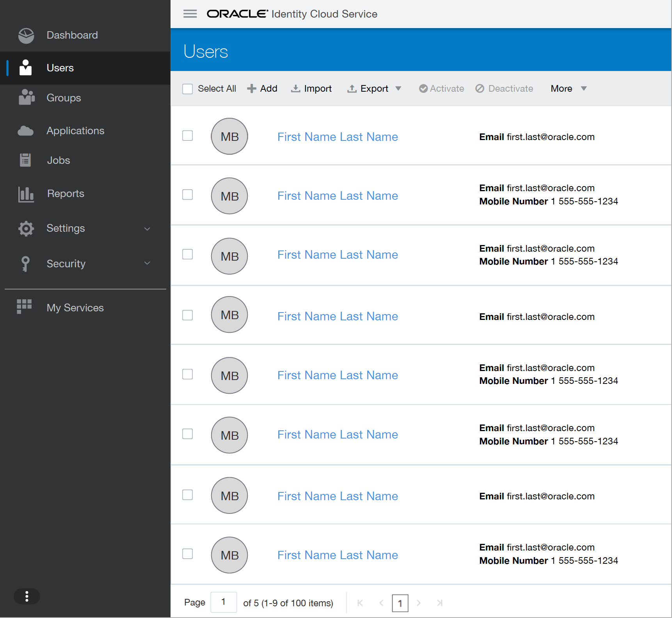Click the Dashboard gauge icon
672x618 pixels.
(26, 36)
